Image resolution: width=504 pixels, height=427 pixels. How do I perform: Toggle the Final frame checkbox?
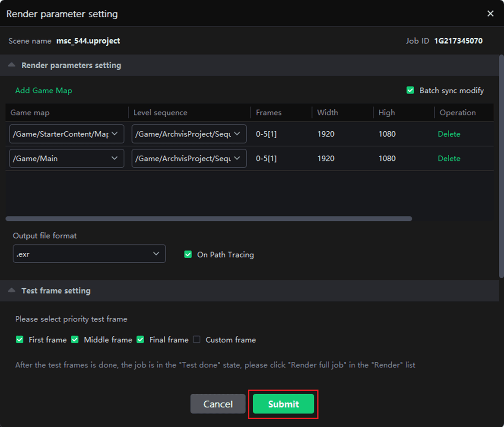[140, 340]
